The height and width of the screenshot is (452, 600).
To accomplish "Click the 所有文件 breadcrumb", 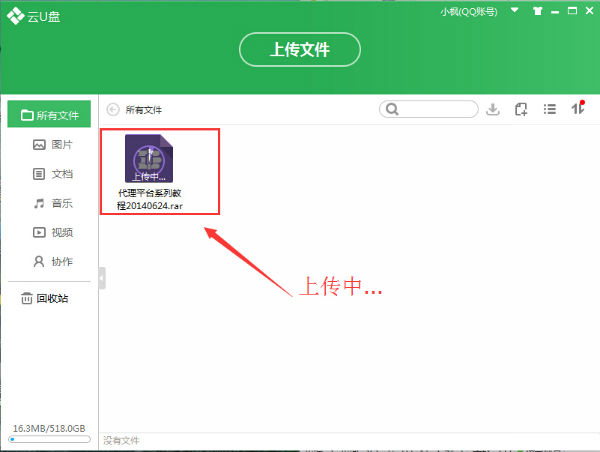I will click(144, 110).
